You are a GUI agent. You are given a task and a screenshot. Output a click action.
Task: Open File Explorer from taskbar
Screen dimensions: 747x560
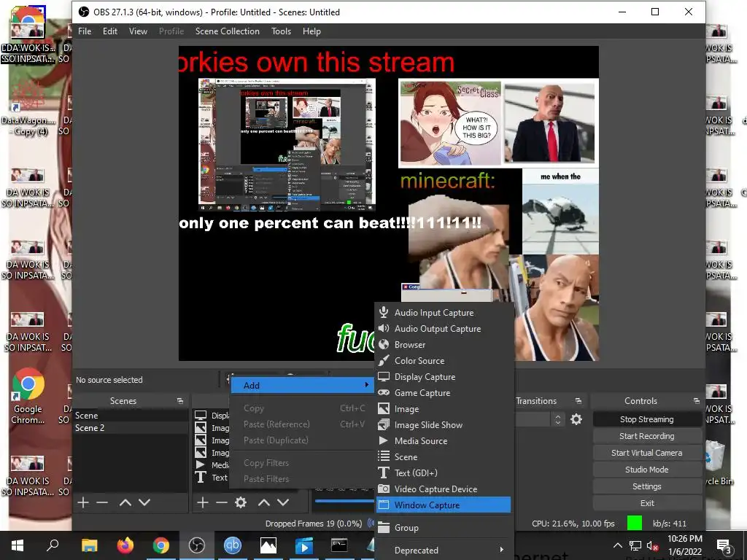[x=89, y=545]
